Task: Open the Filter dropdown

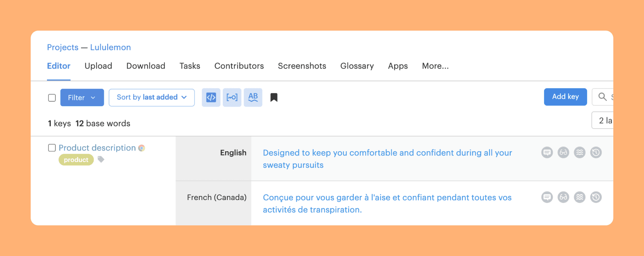Action: (82, 98)
